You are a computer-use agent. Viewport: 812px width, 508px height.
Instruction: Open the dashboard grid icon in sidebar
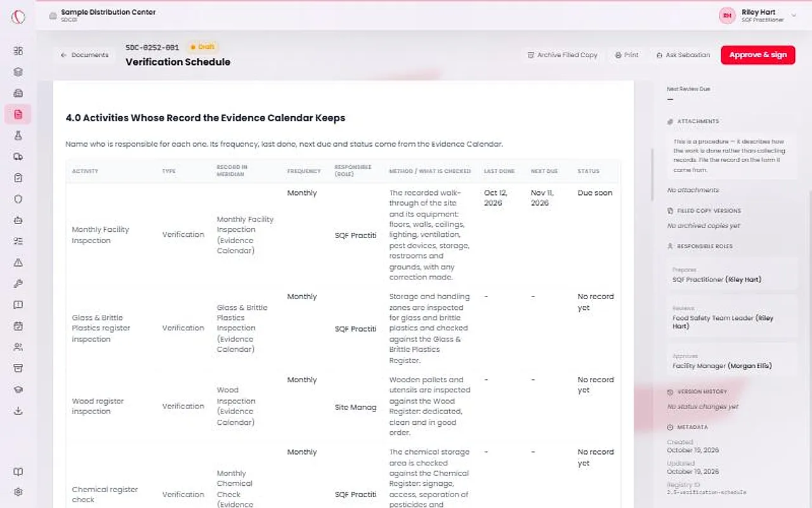(x=18, y=51)
